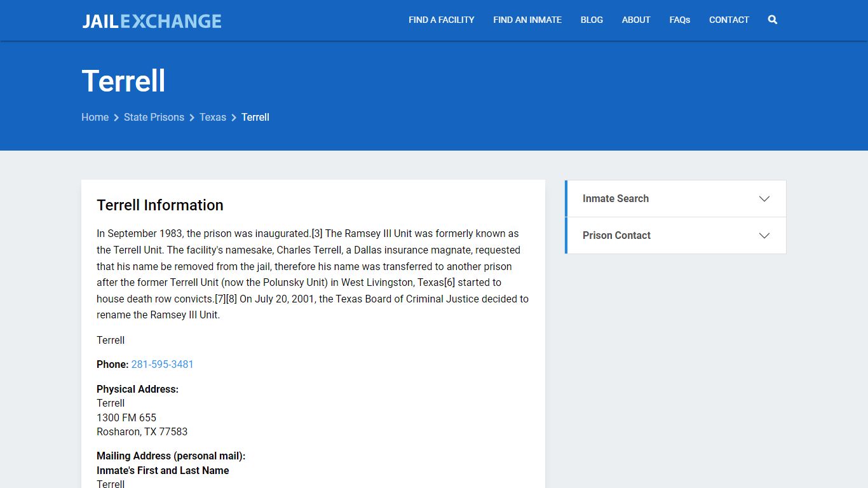Click the chevron separator after State Prisons

click(192, 118)
